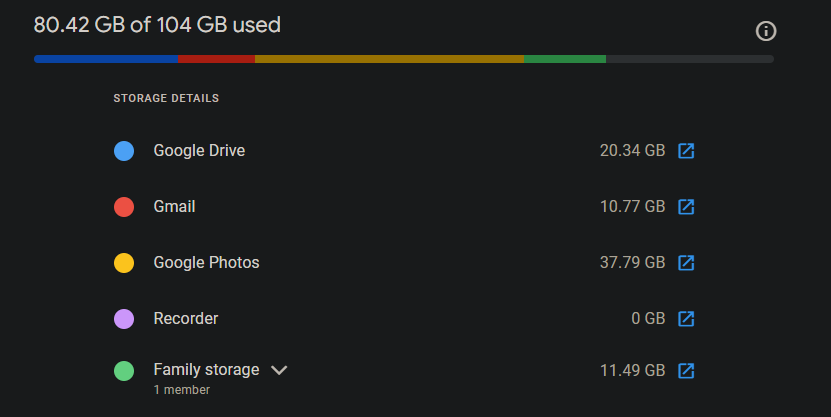Open Family storage external link icon
The height and width of the screenshot is (417, 831).
click(x=686, y=370)
